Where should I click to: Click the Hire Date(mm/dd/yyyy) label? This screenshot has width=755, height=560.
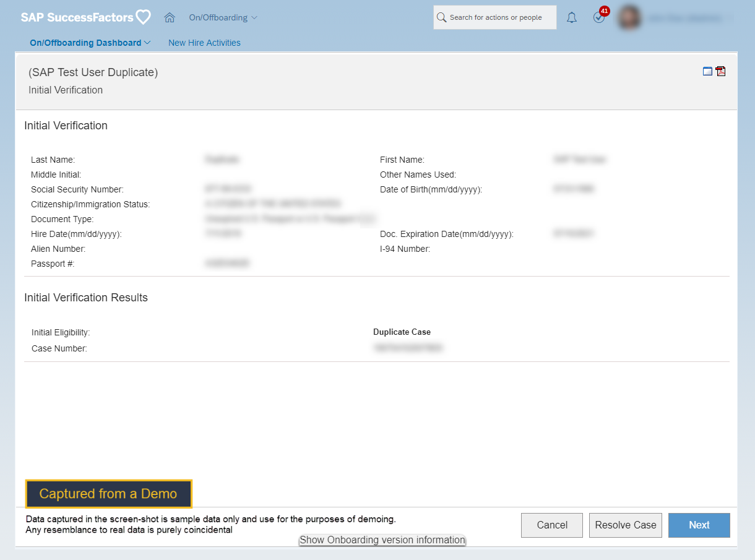click(76, 234)
